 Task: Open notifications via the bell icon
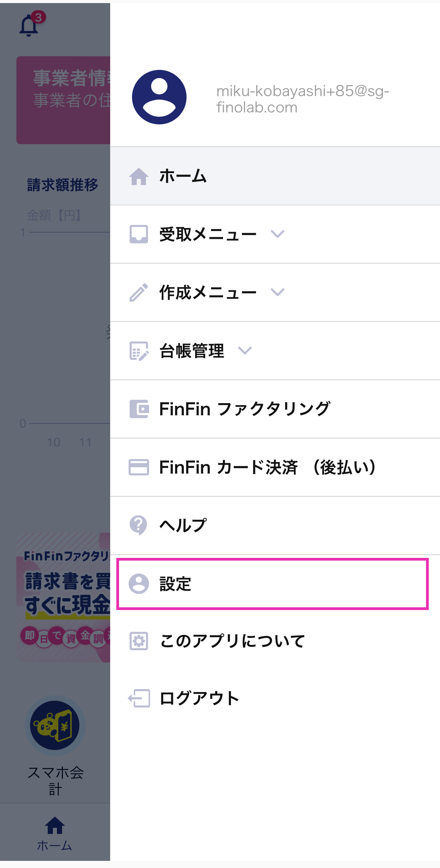[x=29, y=25]
